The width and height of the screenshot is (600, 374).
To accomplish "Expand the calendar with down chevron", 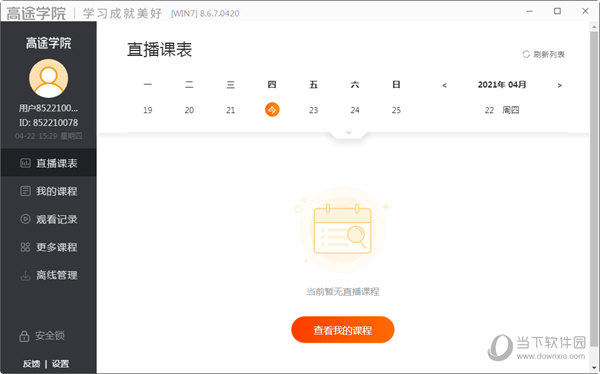I will pyautogui.click(x=349, y=132).
